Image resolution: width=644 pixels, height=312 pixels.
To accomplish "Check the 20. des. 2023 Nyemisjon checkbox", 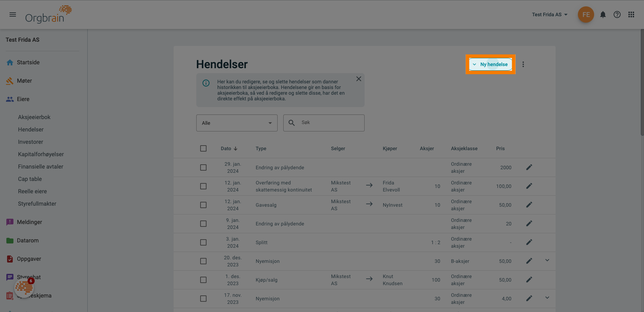I will click(203, 261).
